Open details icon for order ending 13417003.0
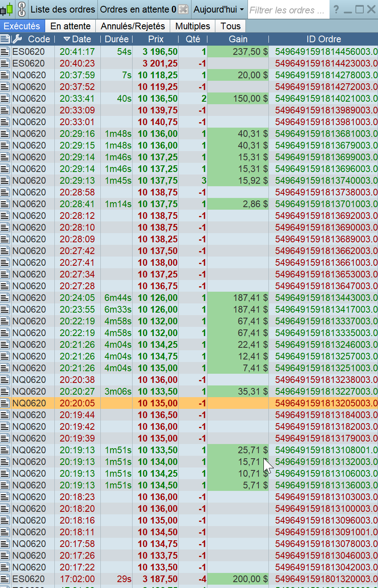 point(5,310)
